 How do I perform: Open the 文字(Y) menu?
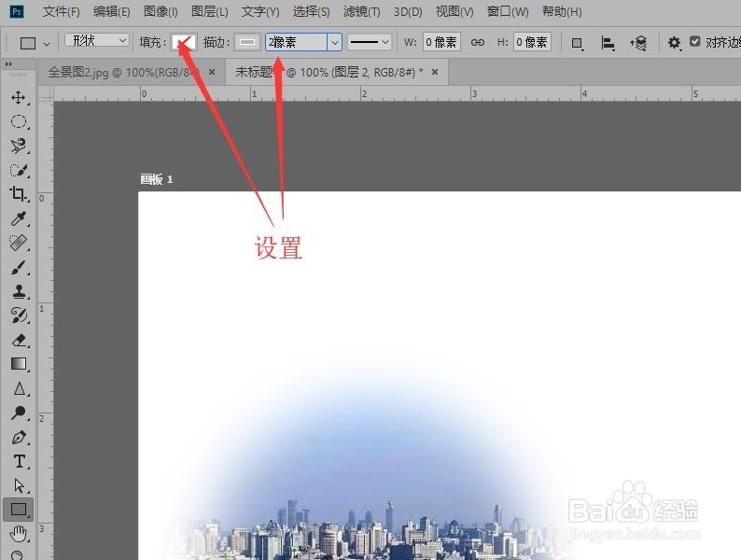pos(260,11)
